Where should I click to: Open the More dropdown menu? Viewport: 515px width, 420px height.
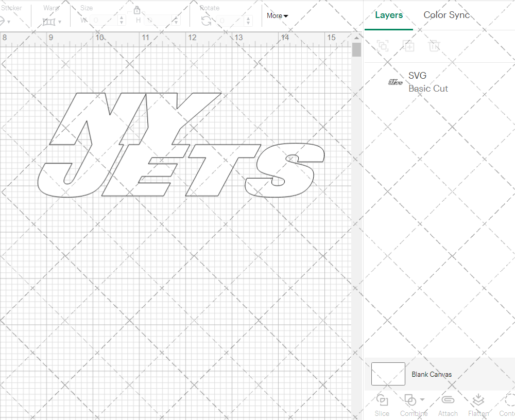pos(277,15)
